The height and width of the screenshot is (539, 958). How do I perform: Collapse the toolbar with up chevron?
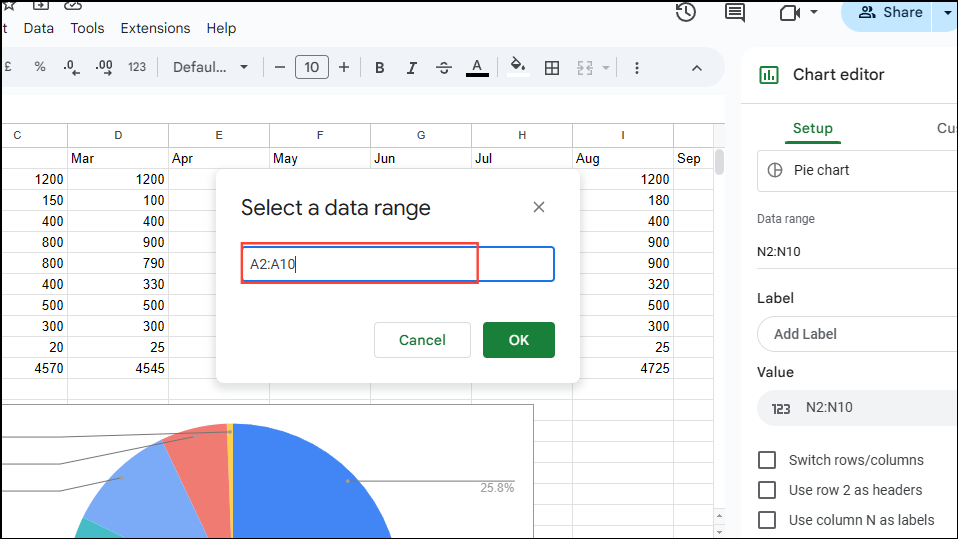697,68
